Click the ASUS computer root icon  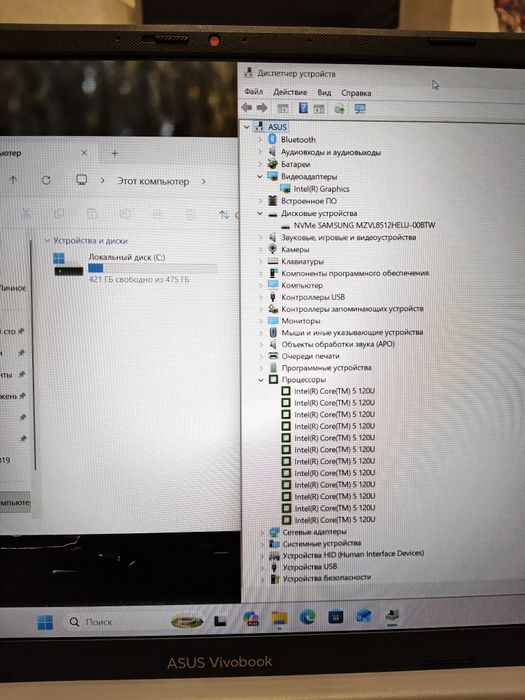click(x=259, y=126)
